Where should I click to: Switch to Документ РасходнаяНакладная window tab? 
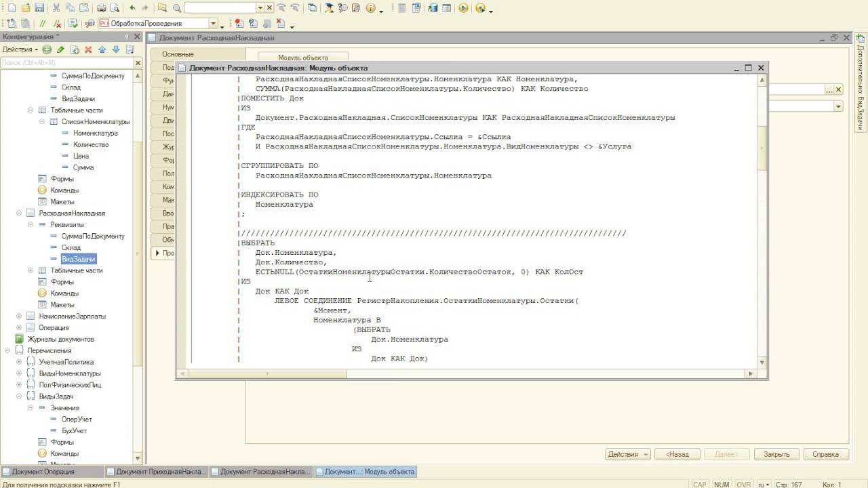[262, 472]
